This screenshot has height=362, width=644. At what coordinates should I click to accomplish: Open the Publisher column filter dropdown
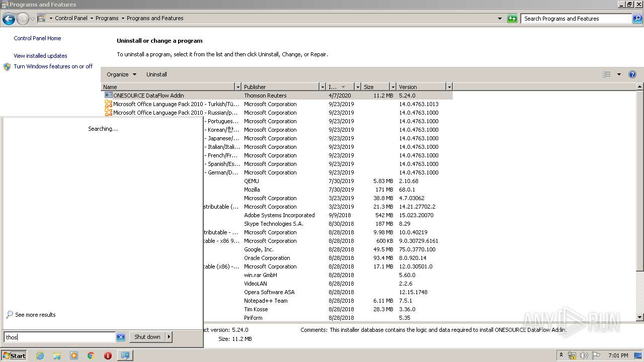click(323, 87)
